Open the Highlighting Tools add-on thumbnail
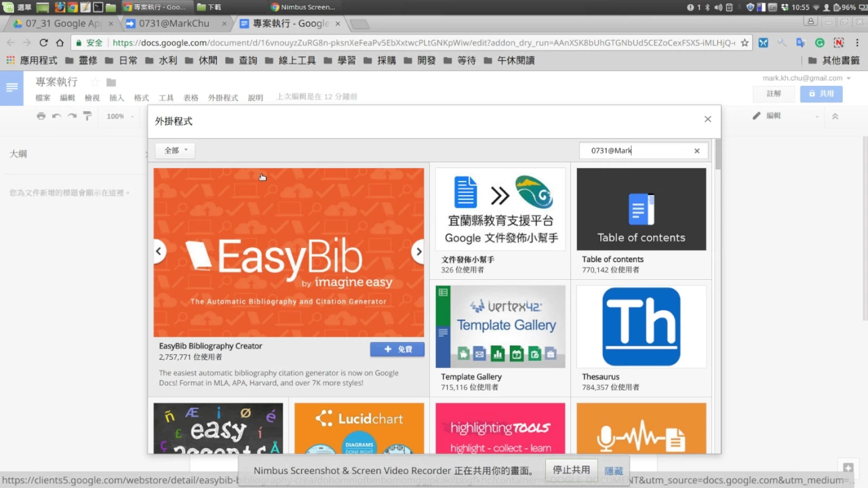Screen dimensions: 868x488 (500, 428)
